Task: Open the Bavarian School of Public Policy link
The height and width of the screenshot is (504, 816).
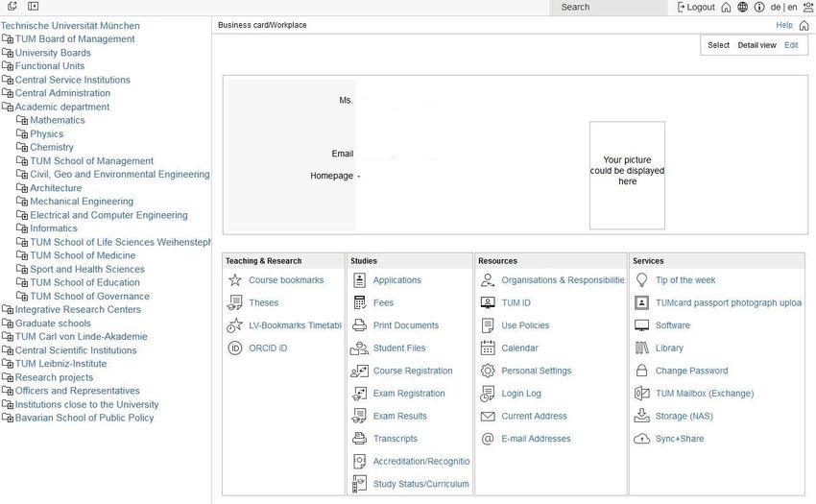Action: pos(84,418)
